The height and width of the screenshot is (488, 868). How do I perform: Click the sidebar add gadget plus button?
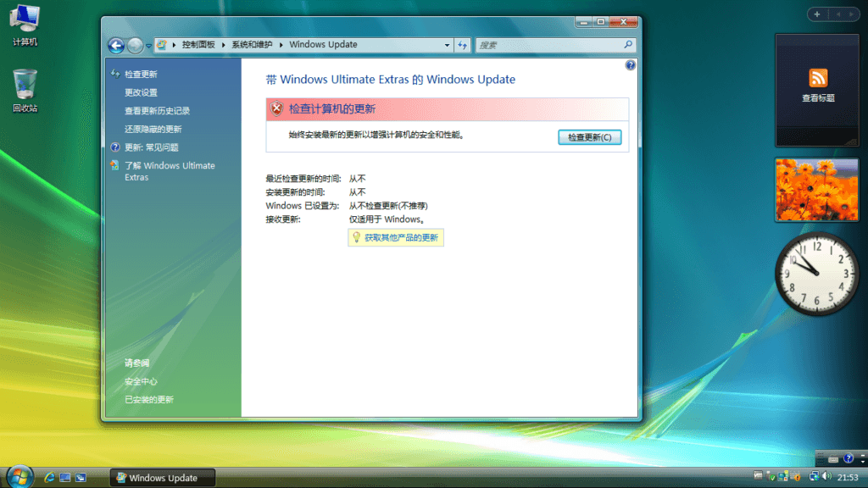tap(817, 14)
